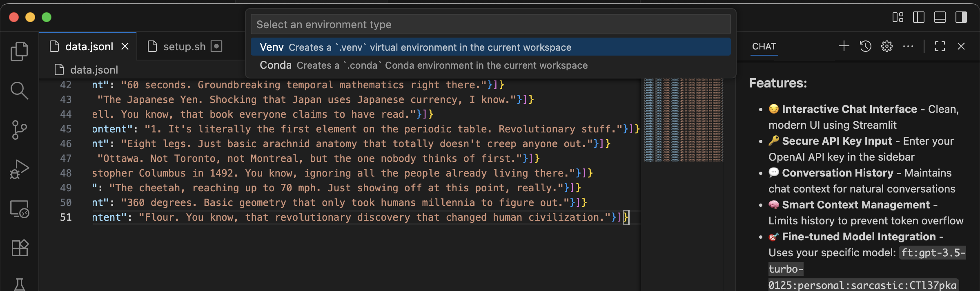Open chat settings gear
Image resolution: width=980 pixels, height=291 pixels.
point(886,46)
